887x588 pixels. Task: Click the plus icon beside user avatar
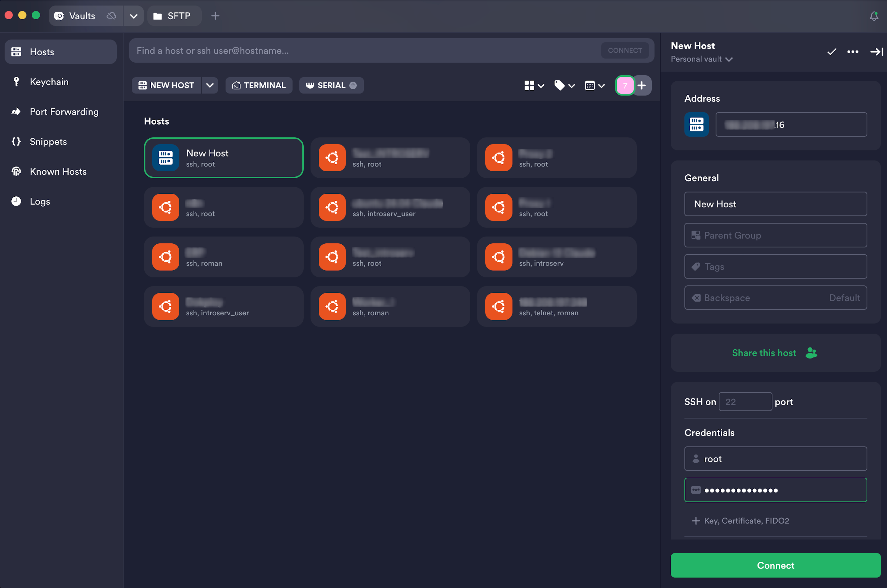pos(642,85)
